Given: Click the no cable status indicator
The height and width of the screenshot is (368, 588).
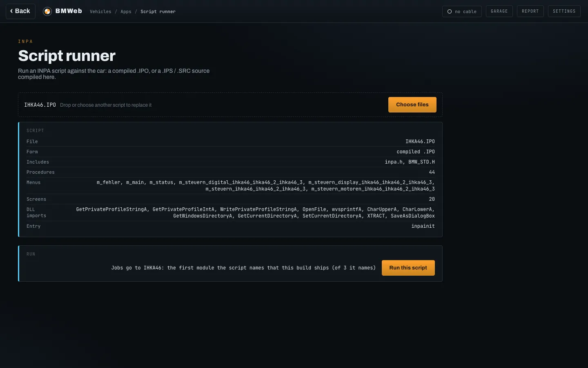Looking at the screenshot, I should pyautogui.click(x=462, y=11).
